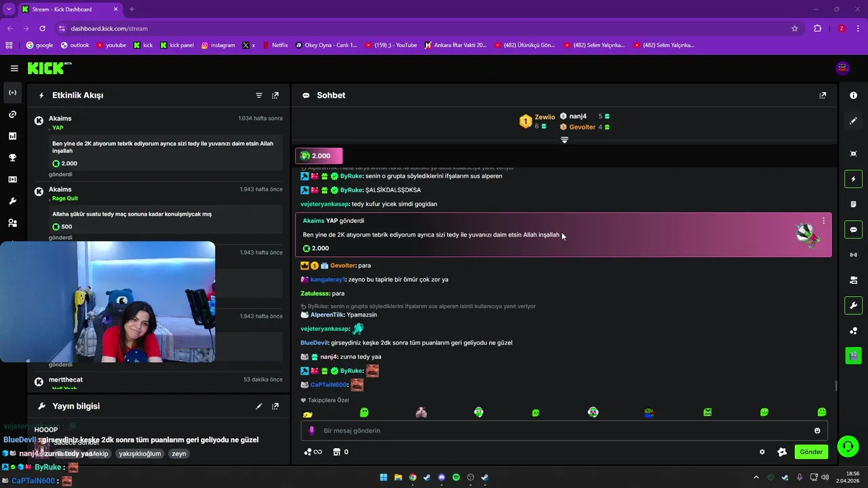Toggle the wrench tools panel in right sidebar

point(854,305)
